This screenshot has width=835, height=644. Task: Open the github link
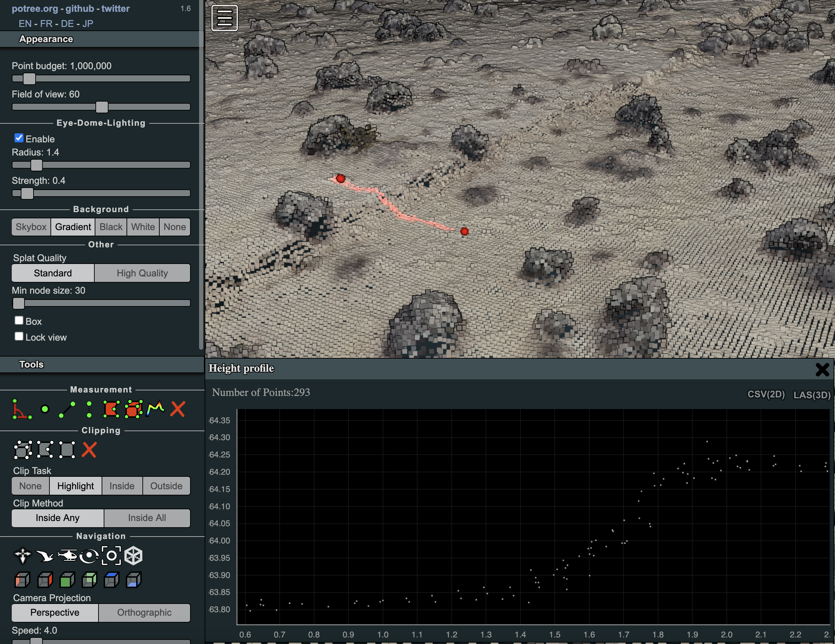click(x=79, y=8)
